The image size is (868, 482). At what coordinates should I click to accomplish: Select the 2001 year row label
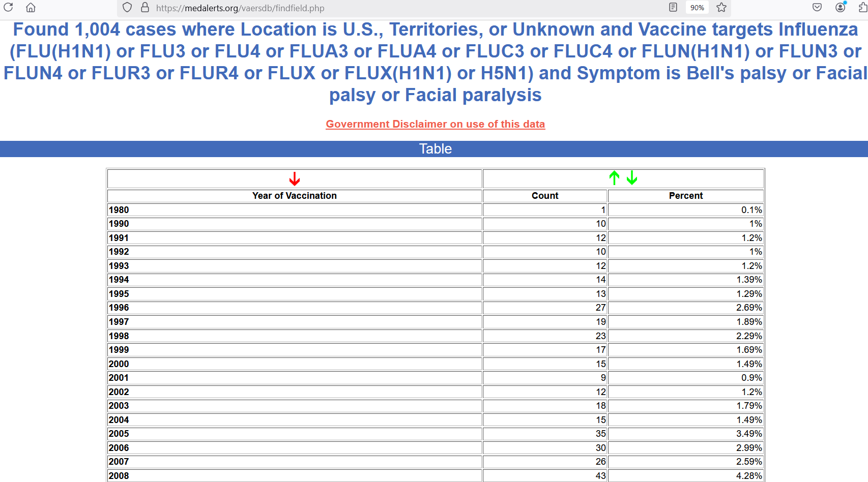point(119,378)
